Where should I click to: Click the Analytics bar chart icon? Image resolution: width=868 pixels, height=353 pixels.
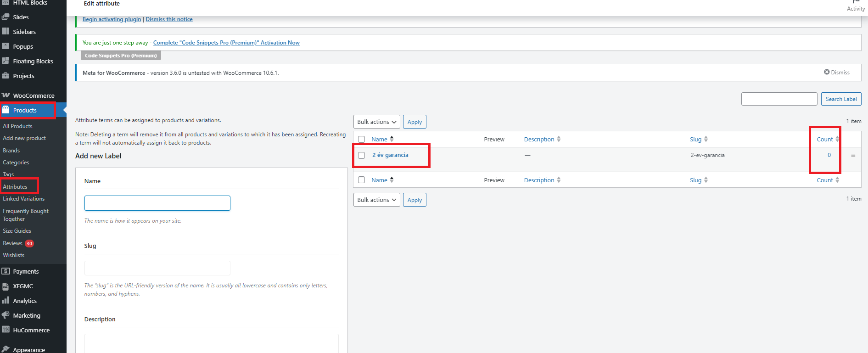click(x=6, y=301)
